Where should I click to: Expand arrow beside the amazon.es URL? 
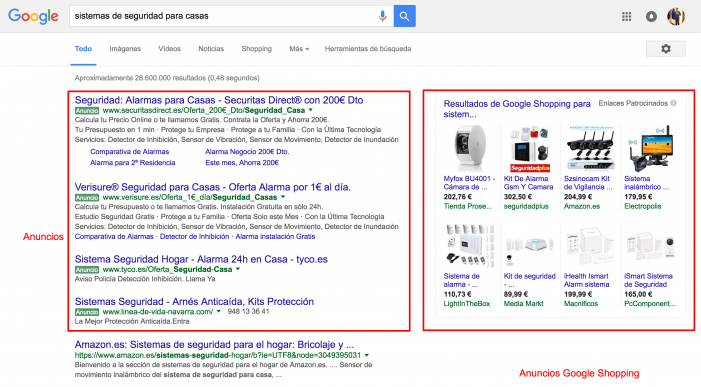point(367,355)
